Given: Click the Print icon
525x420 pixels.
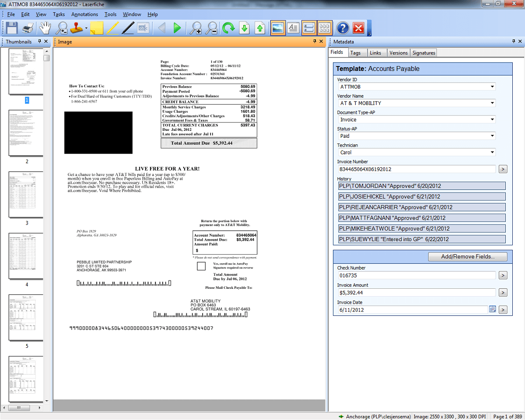Looking at the screenshot, I should [x=28, y=28].
